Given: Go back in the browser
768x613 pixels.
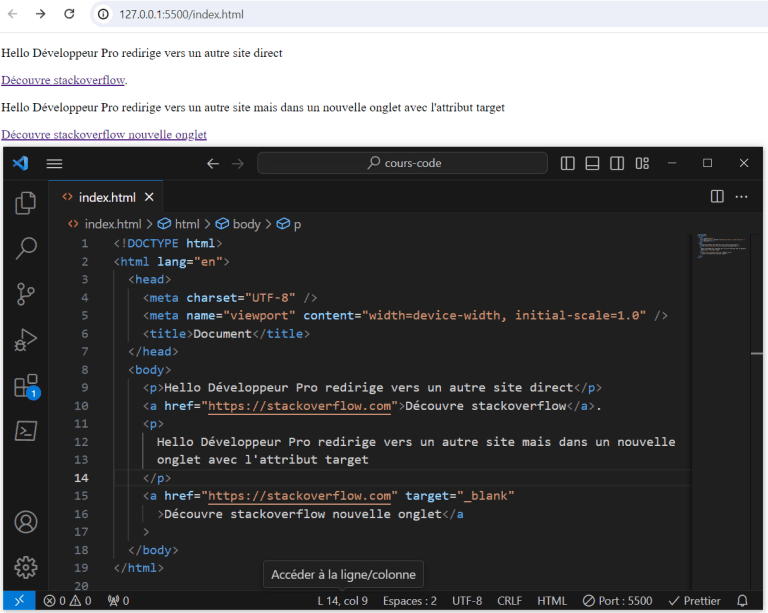Looking at the screenshot, I should point(13,14).
